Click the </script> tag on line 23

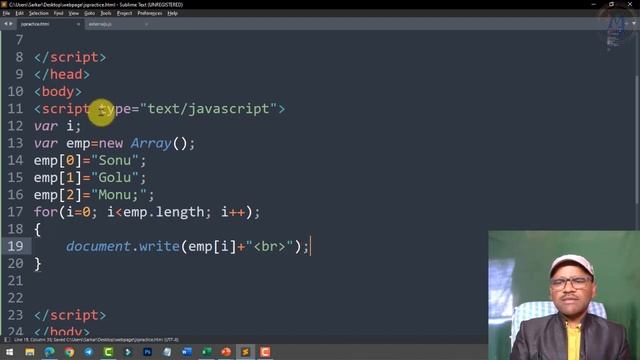click(x=70, y=315)
